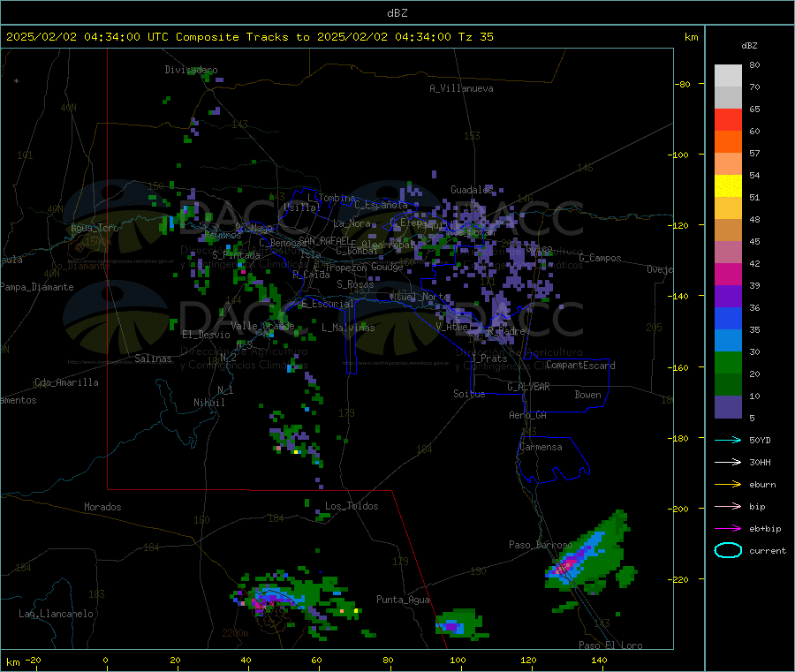Click the 30HM white arrow legend icon
Viewport: 795px width, 672px height.
[728, 462]
